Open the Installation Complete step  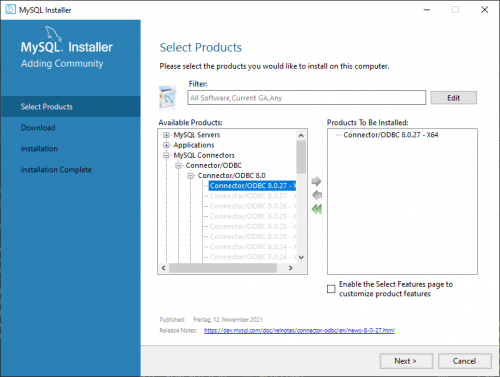pyautogui.click(x=56, y=170)
